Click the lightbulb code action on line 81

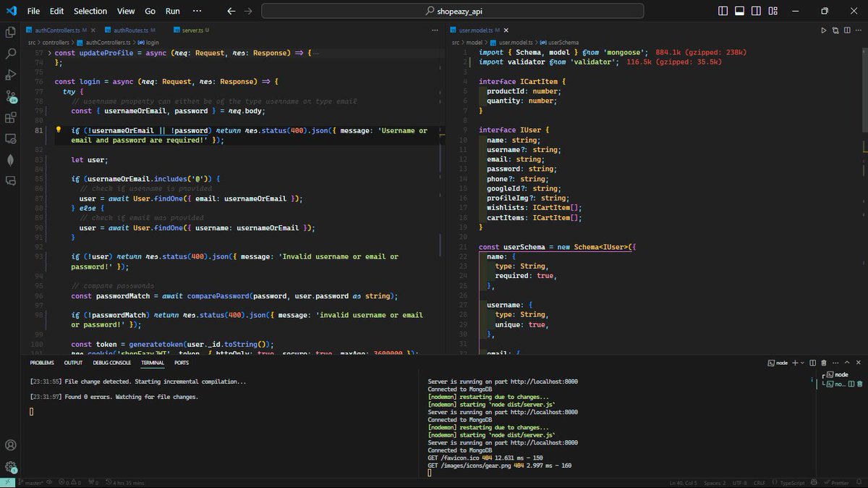click(x=59, y=130)
